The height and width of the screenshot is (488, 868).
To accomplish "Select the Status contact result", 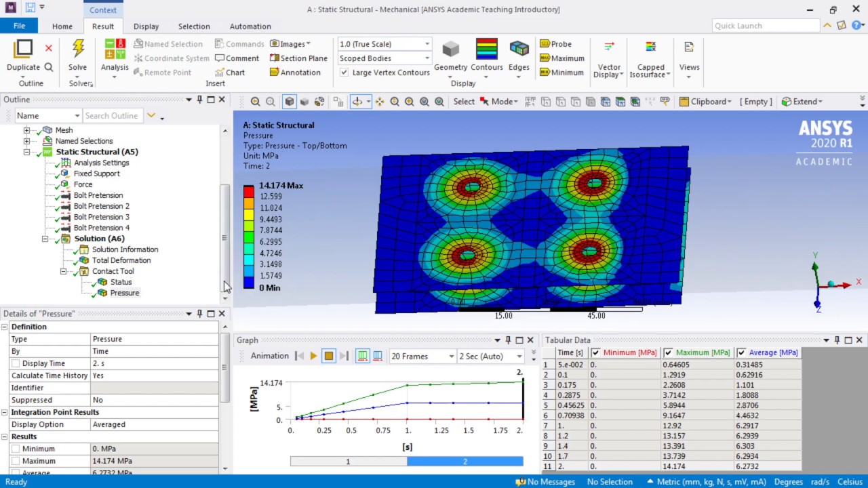I will pos(121,282).
